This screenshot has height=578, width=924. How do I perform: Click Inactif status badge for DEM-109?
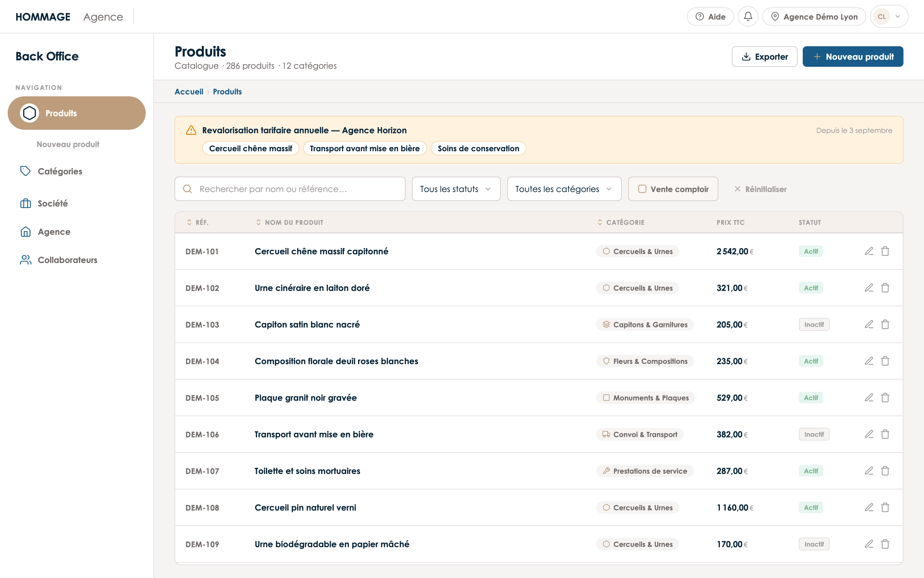coord(814,544)
